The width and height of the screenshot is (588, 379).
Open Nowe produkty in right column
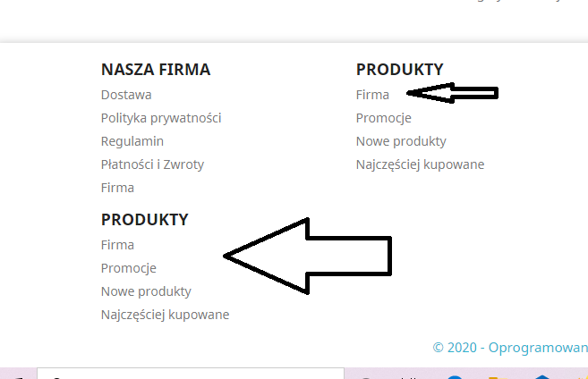tap(401, 141)
